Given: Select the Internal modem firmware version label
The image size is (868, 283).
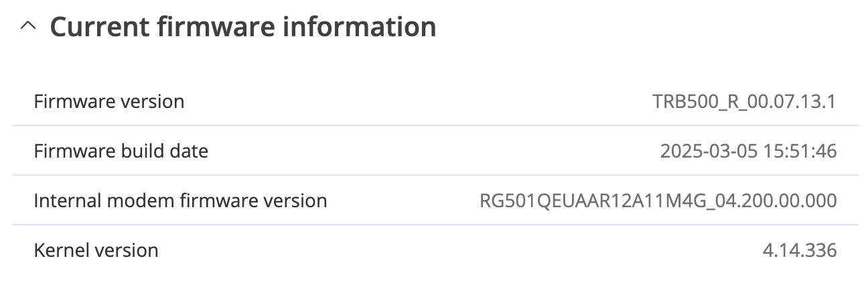Looking at the screenshot, I should point(181,201).
